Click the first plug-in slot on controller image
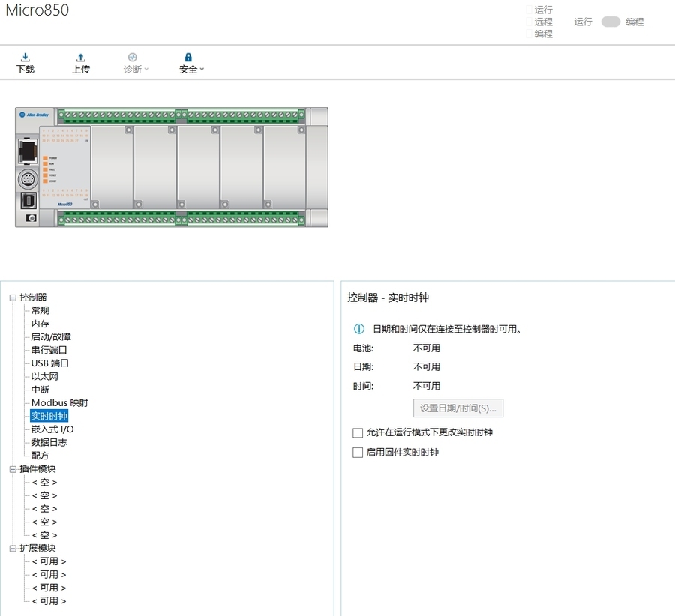 [112, 167]
